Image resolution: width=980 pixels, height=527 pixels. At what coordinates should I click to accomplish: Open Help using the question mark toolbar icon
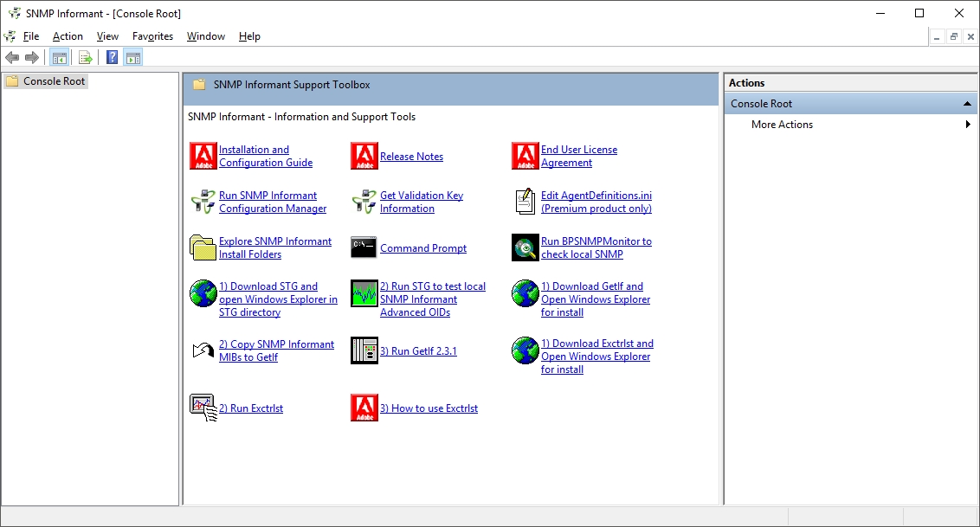[112, 57]
